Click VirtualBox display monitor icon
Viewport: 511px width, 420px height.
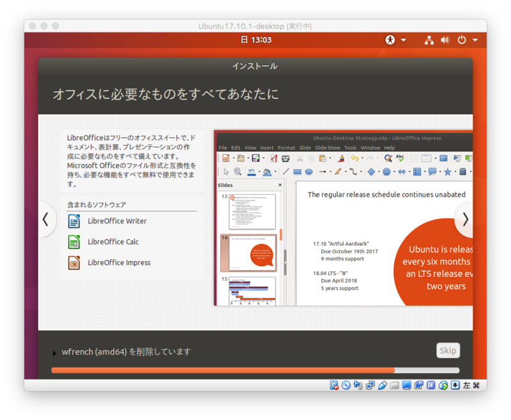pos(407,386)
